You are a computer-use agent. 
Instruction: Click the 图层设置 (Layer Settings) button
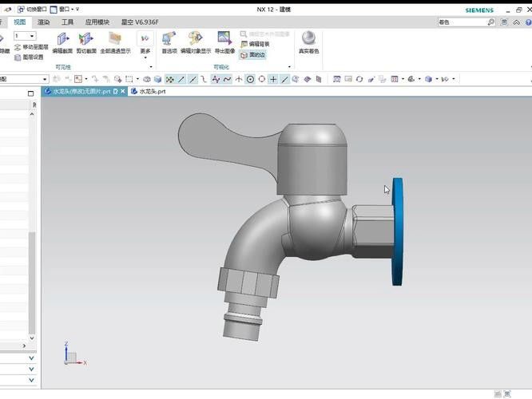[30, 57]
